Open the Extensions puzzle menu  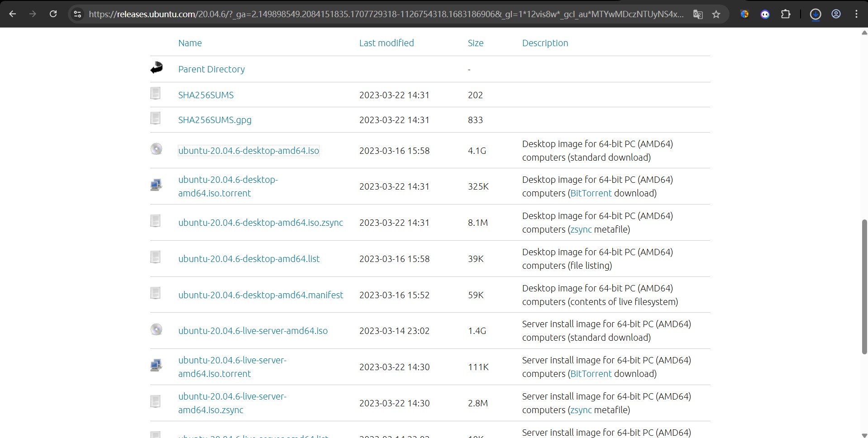[x=786, y=14]
